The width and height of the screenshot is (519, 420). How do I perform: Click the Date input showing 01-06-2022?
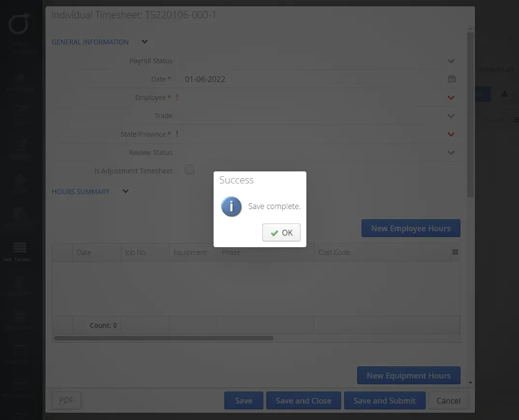(205, 79)
